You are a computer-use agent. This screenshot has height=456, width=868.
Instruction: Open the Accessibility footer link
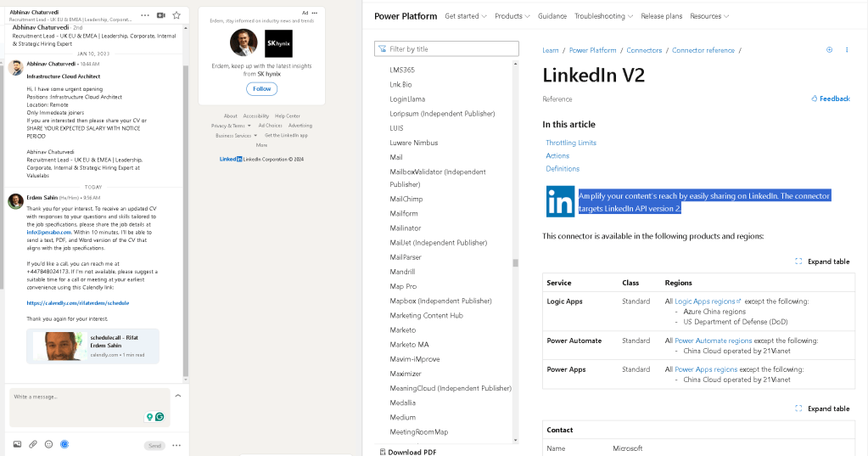click(255, 115)
